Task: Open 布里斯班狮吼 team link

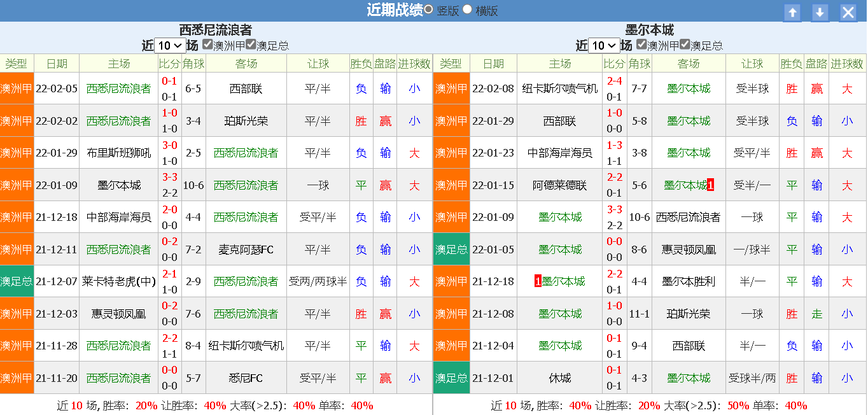Action: (x=119, y=153)
